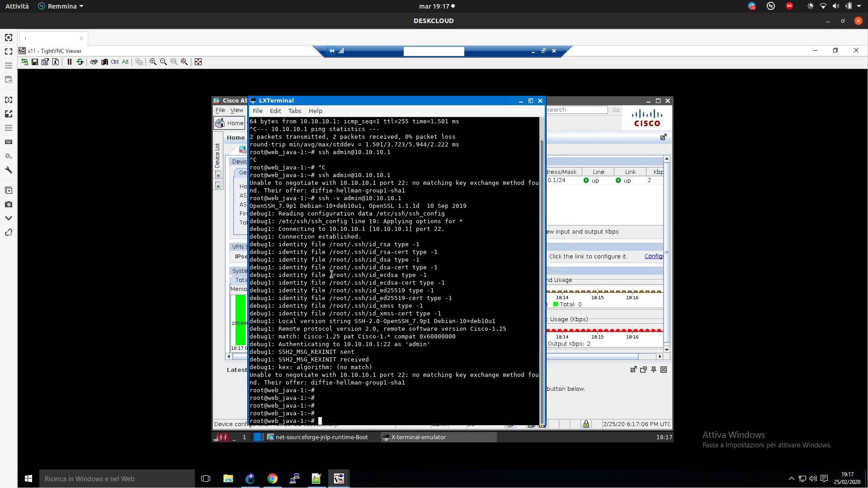868x488 pixels.
Task: Save the TightVNC session with the floppy icon
Action: (x=35, y=62)
